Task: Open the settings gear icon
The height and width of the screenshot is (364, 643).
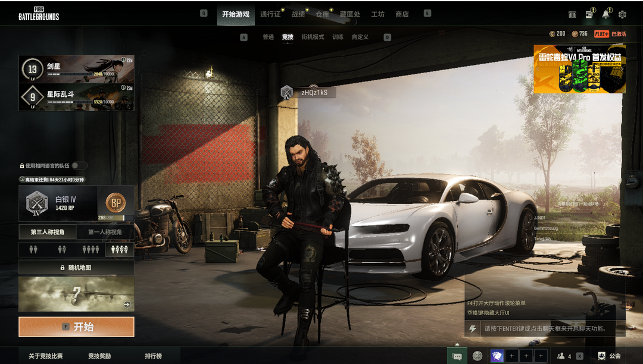Action: (x=622, y=14)
